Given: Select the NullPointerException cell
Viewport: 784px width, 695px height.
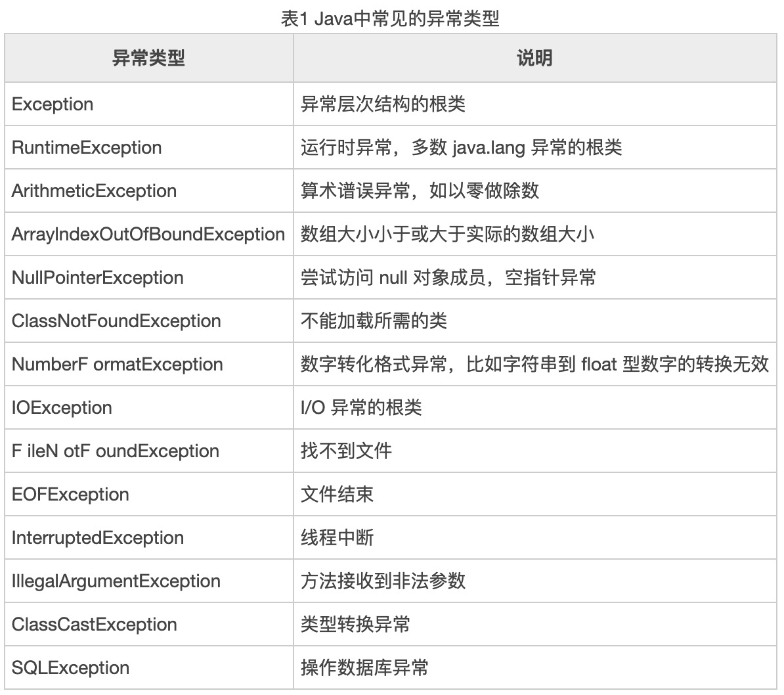Looking at the screenshot, I should [x=97, y=278].
